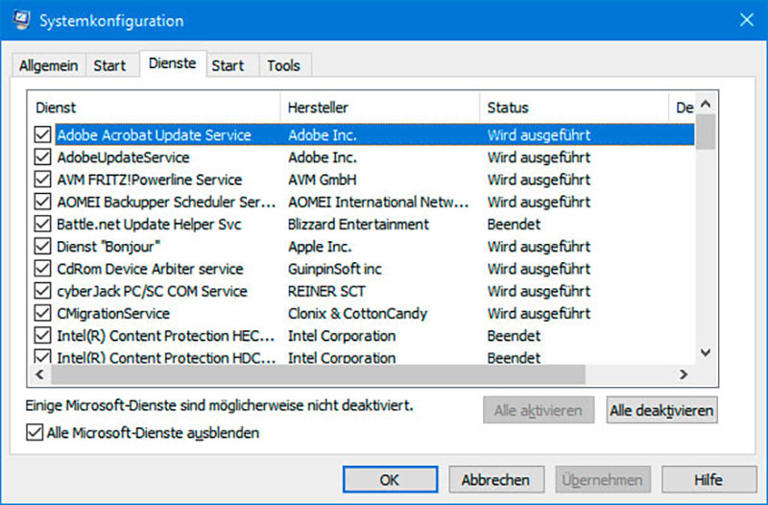This screenshot has height=505, width=768.
Task: Open help with the Hilfe button
Action: pos(708,480)
